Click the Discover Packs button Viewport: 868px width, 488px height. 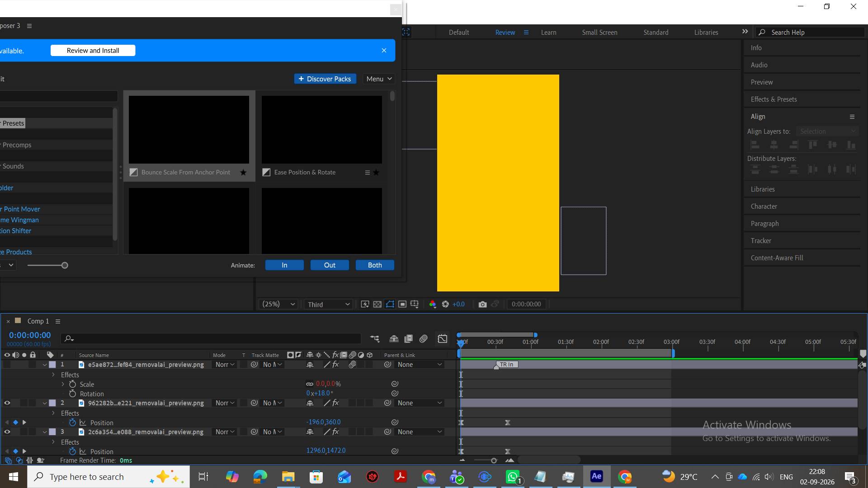[325, 79]
